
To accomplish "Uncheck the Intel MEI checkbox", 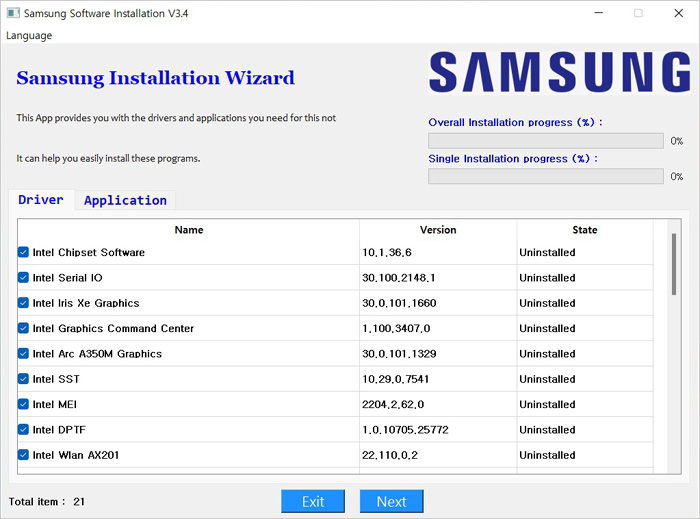I will tap(23, 404).
